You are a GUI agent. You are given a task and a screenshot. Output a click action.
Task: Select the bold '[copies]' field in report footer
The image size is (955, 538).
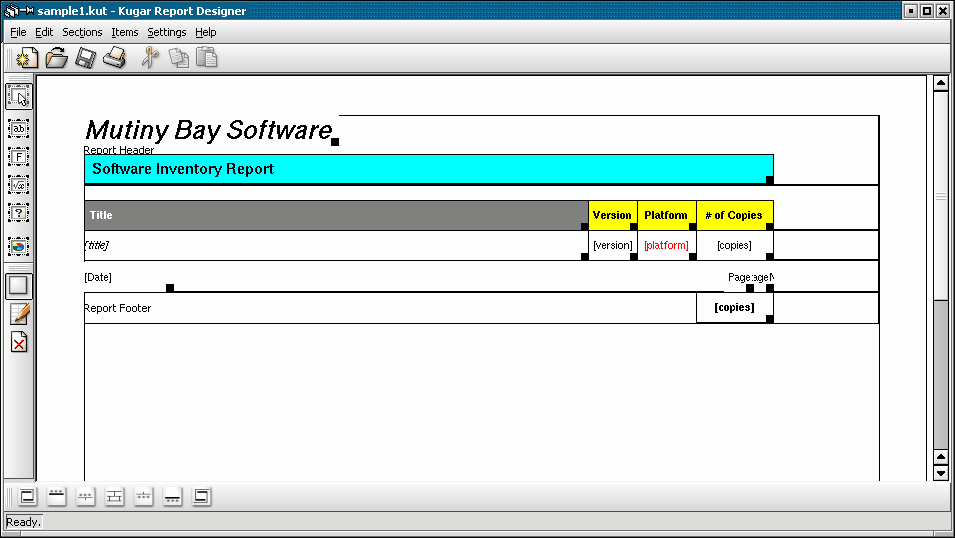tap(735, 308)
